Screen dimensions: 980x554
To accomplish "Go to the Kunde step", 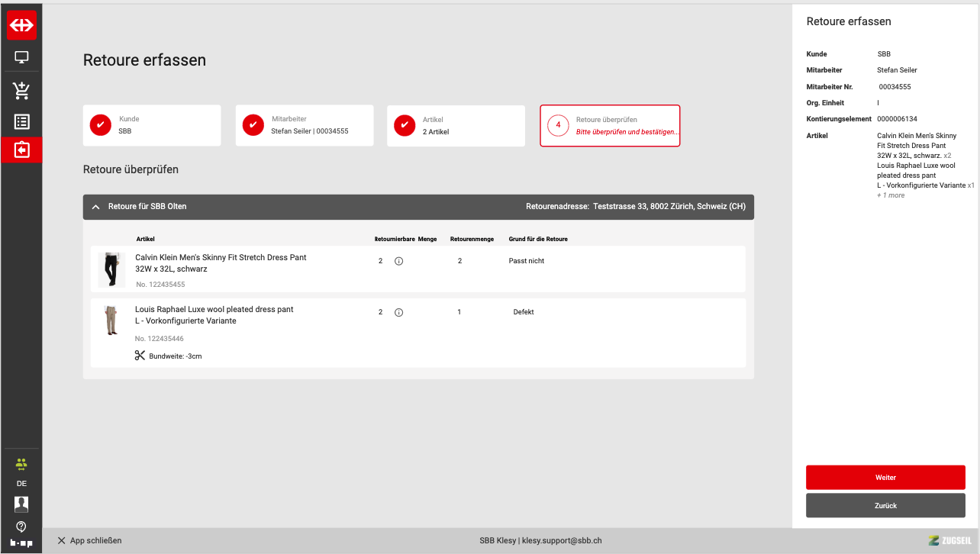I will click(152, 125).
